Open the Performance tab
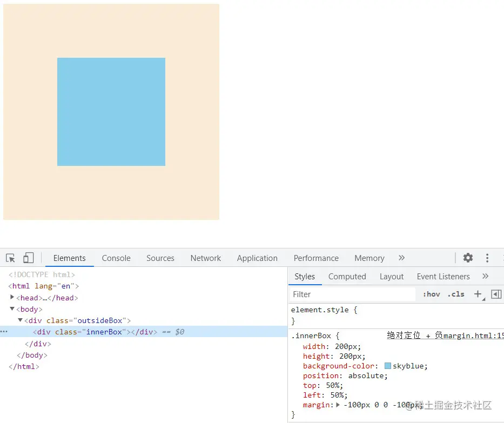Screen dimensions: 504x423 point(316,258)
